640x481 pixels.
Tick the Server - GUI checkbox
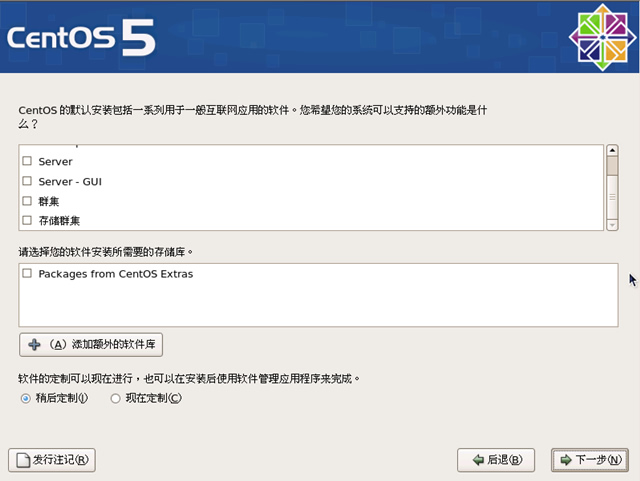click(x=27, y=181)
